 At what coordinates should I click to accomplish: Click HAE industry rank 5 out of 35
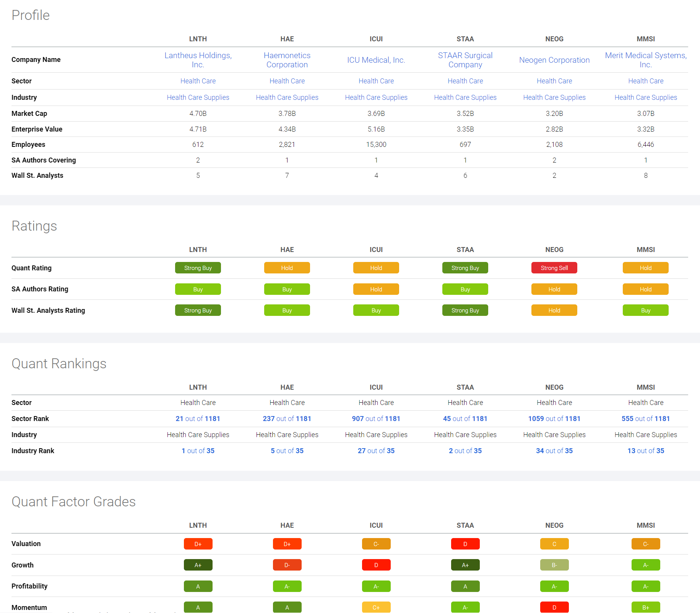pos(287,451)
